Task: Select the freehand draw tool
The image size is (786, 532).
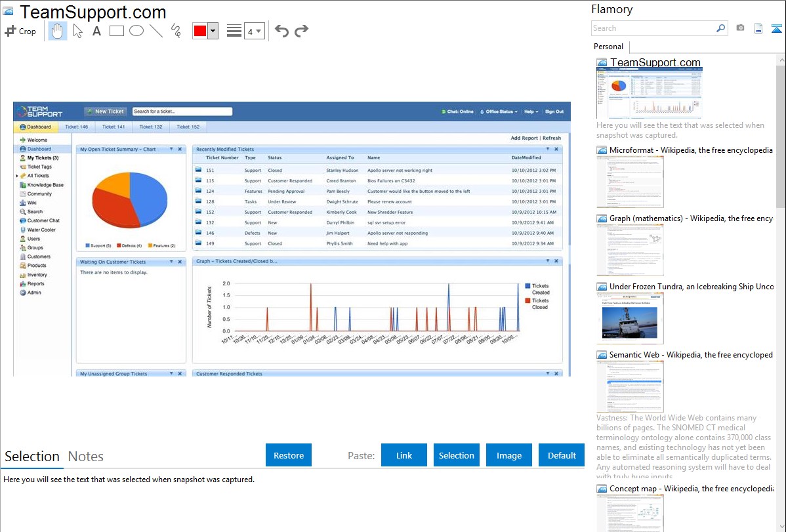Action: click(x=176, y=31)
